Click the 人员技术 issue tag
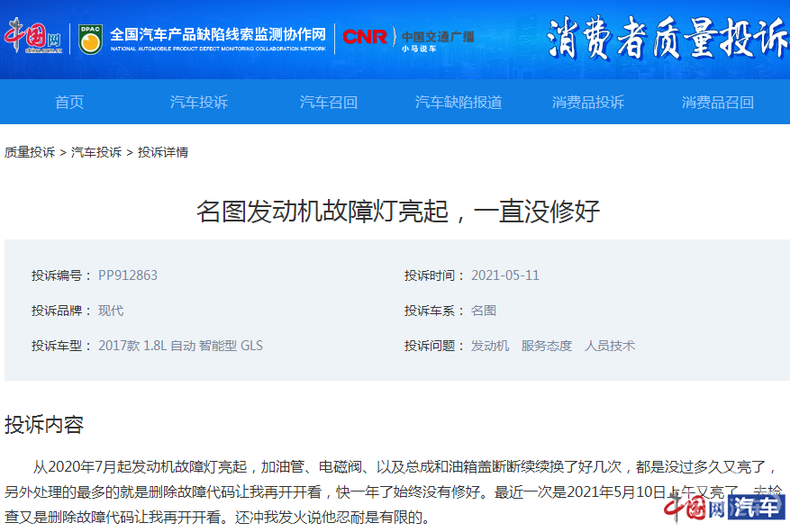Viewport: 790px width, 532px height. (x=610, y=346)
